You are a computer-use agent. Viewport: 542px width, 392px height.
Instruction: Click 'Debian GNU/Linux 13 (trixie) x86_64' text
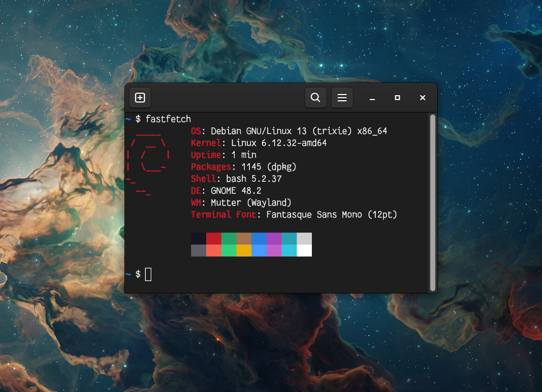click(299, 131)
